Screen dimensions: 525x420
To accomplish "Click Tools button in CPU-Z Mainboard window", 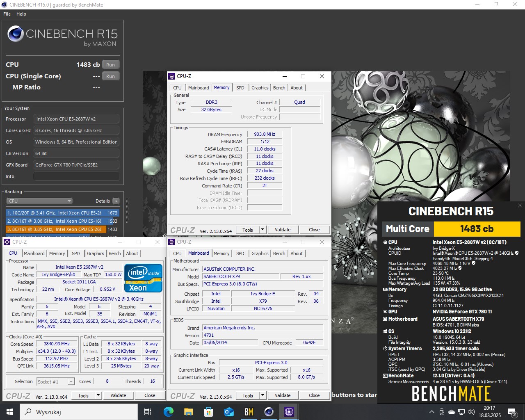I will click(248, 395).
